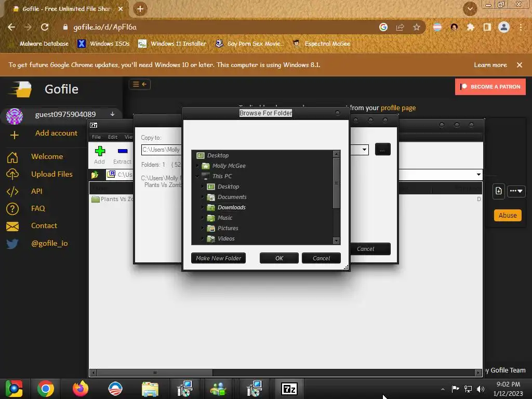Open Upload Files in Gofile sidebar
532x399 pixels.
point(52,174)
